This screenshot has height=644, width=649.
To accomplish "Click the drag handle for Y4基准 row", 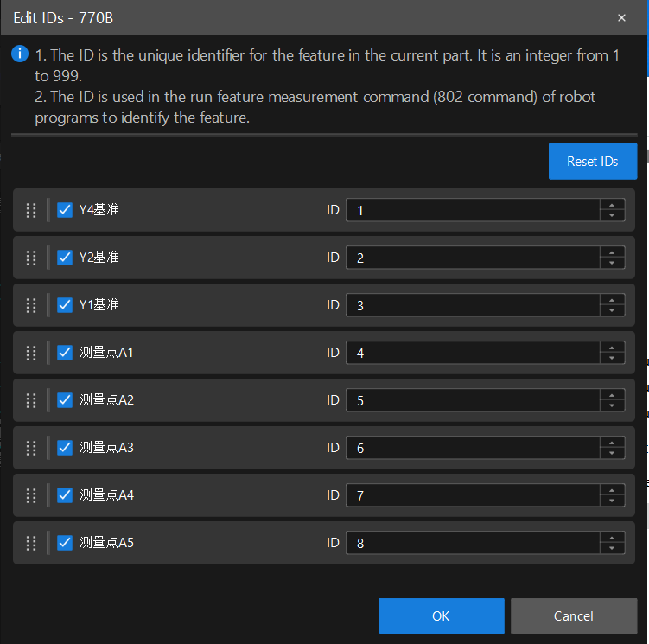I will coord(31,210).
